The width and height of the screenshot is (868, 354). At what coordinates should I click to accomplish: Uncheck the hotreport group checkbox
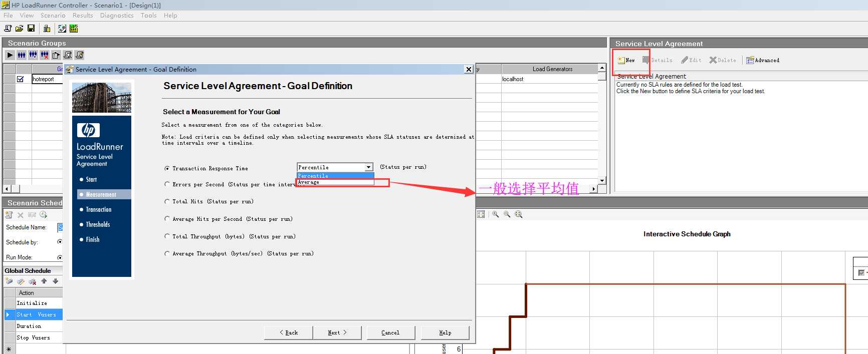click(20, 79)
